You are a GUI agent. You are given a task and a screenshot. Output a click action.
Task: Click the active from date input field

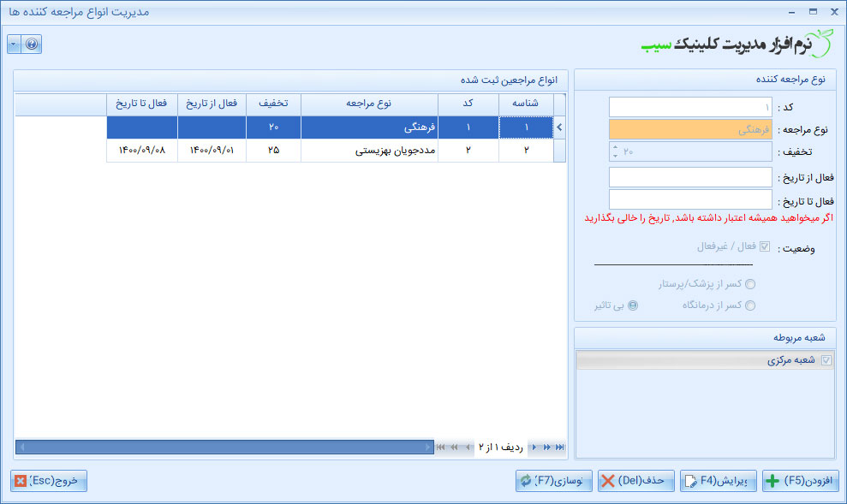point(690,177)
